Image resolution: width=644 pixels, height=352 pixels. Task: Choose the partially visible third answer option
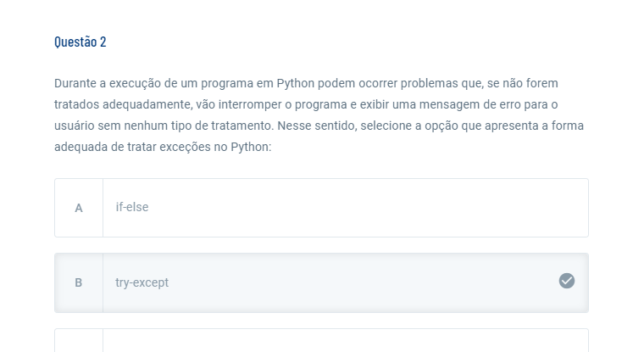click(321, 340)
